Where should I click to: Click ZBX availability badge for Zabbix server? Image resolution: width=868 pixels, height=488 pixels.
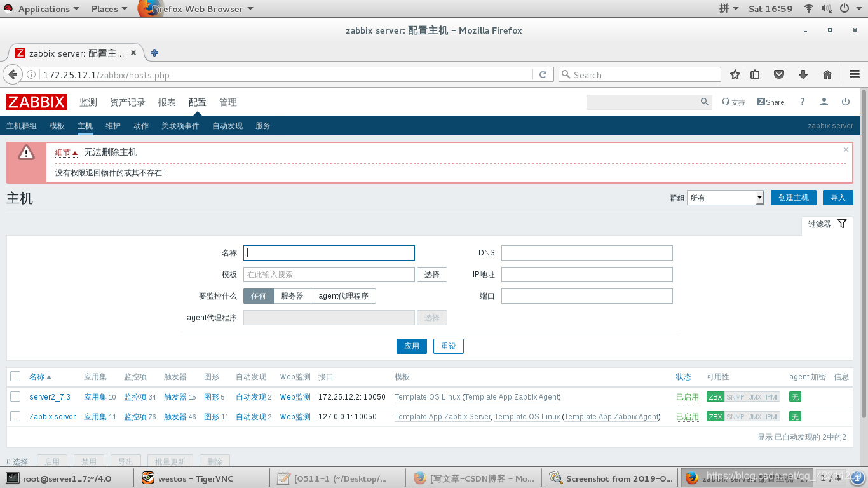715,417
